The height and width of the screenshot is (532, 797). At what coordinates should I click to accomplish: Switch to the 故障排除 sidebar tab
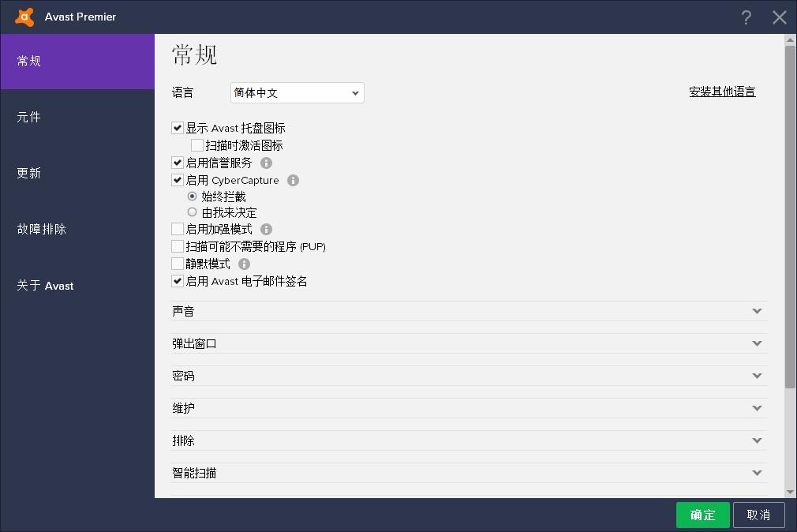coord(77,230)
